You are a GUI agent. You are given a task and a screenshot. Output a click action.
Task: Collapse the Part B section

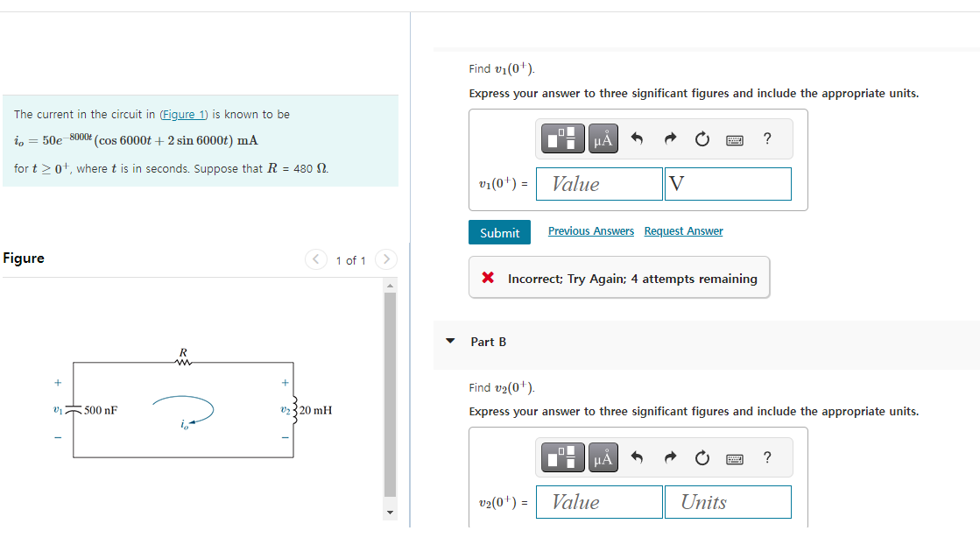point(449,342)
